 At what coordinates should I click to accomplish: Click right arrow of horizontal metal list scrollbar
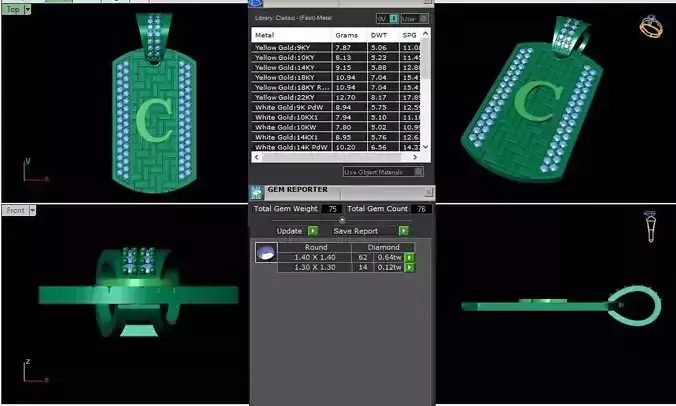click(415, 157)
